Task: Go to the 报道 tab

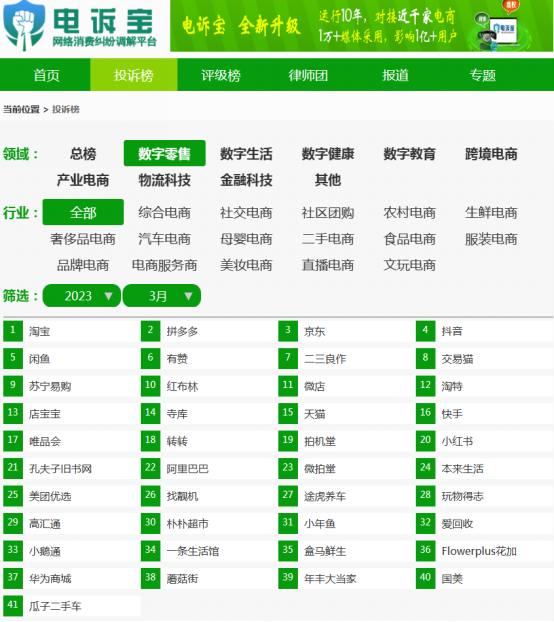Action: click(x=395, y=75)
